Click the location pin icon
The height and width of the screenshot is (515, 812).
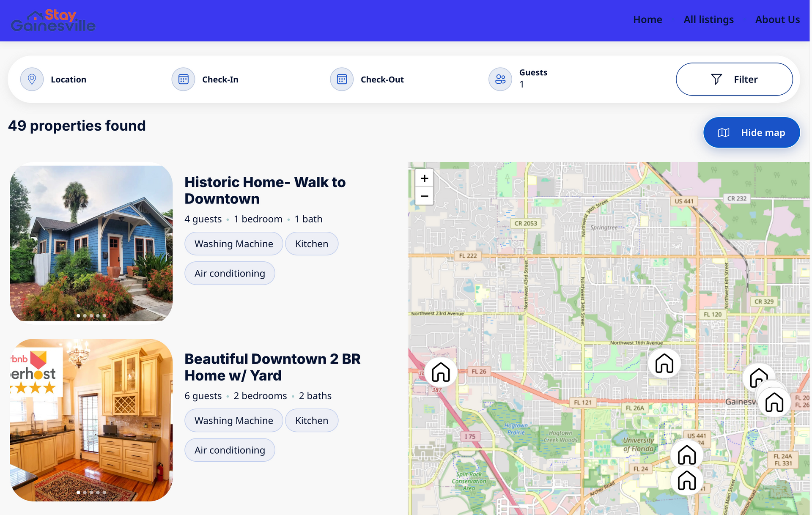point(32,79)
